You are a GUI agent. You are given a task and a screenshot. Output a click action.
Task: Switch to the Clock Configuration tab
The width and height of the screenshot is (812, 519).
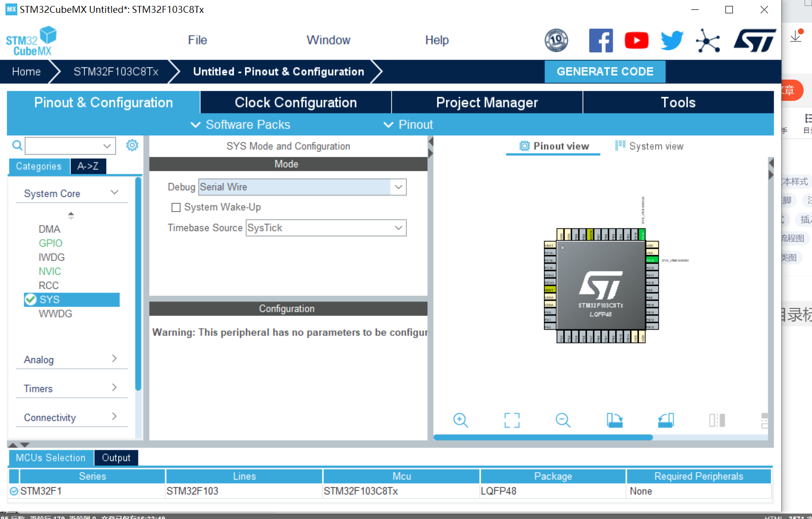coord(295,102)
